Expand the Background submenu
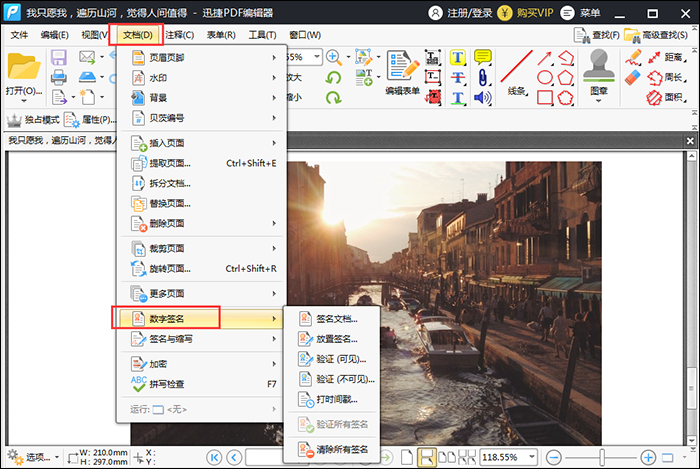The image size is (700, 469). click(202, 98)
